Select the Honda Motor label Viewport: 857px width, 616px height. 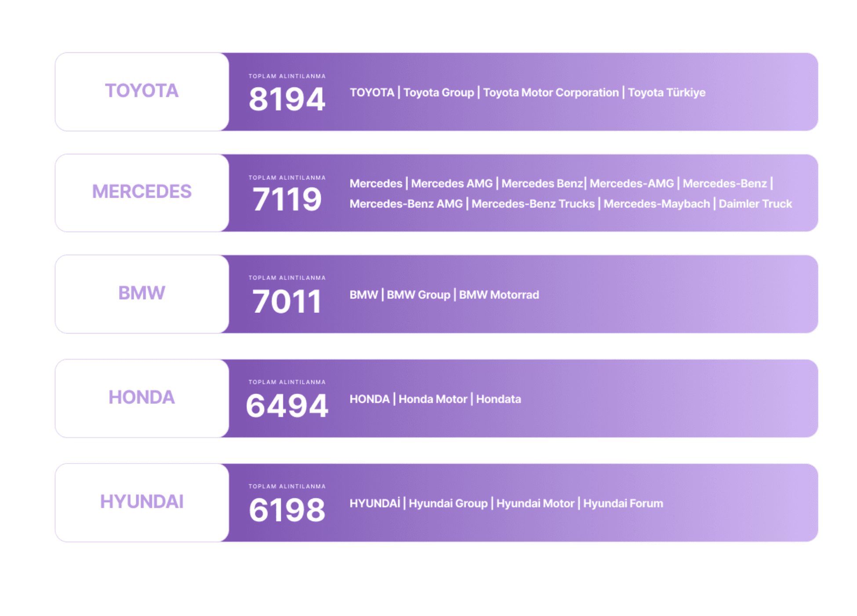click(432, 399)
